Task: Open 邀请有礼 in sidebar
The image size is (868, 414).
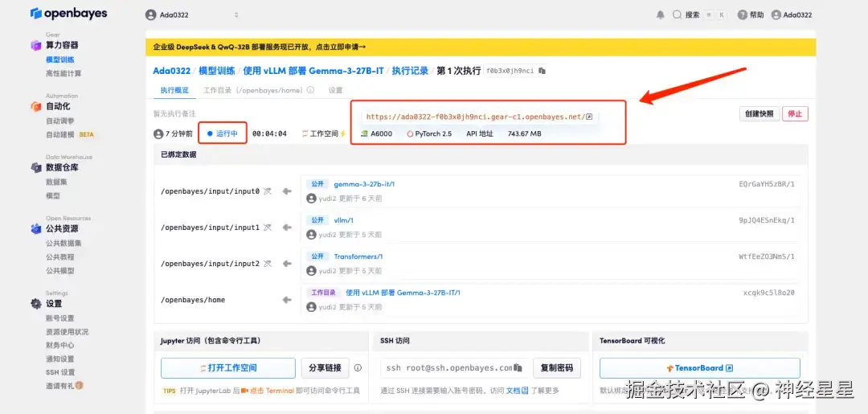Action: (x=64, y=386)
